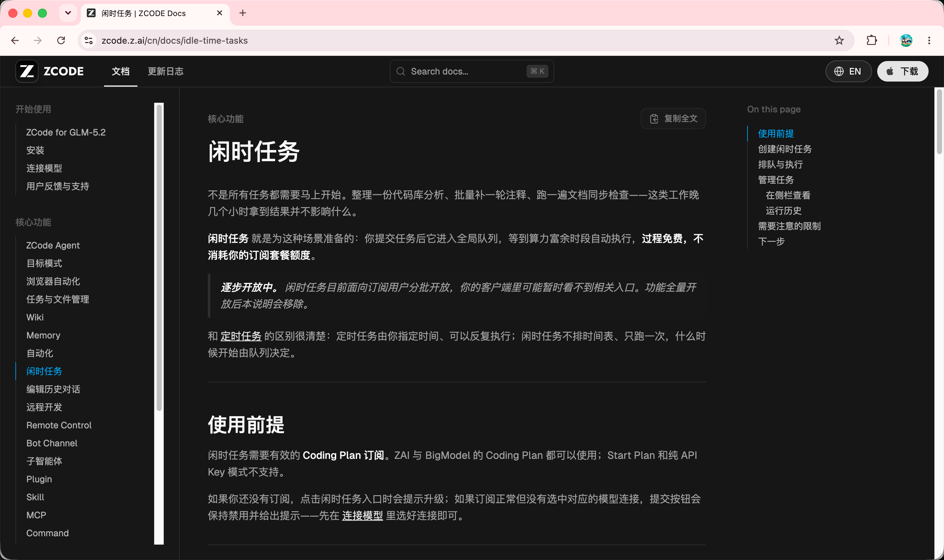This screenshot has height=560, width=944.
Task: Jump to 运行历史 in page outline
Action: pyautogui.click(x=784, y=211)
